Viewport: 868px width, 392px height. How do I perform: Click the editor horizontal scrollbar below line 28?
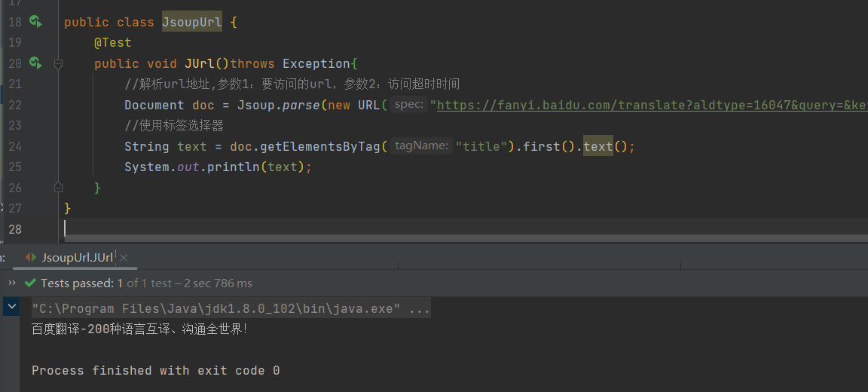[466, 237]
